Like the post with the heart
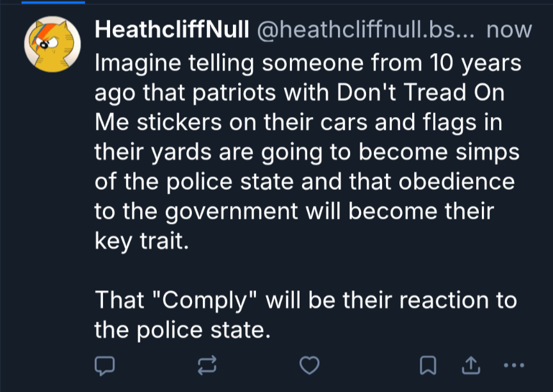Image resolution: width=553 pixels, height=392 pixels. (x=310, y=365)
